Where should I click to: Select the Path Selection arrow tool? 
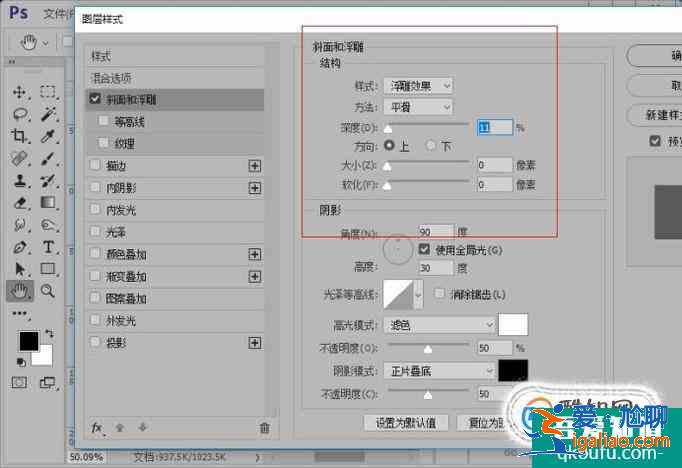click(x=19, y=269)
